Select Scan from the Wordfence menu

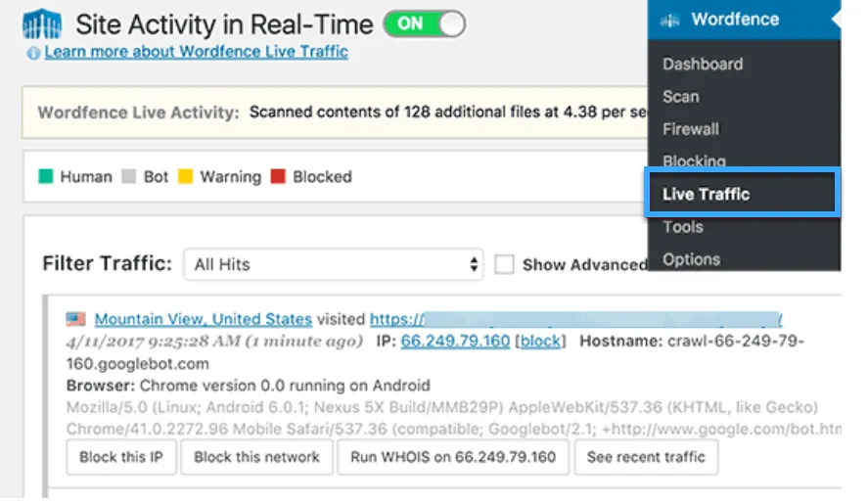tap(680, 96)
